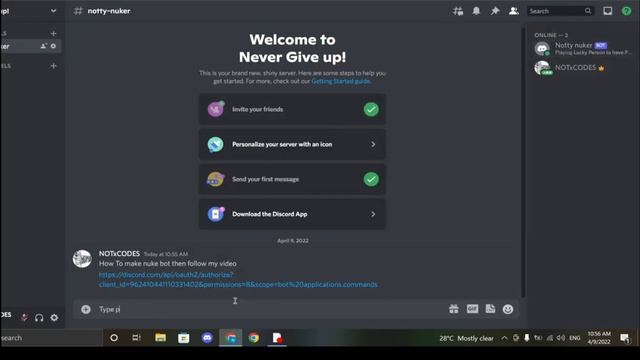The width and height of the screenshot is (640, 360).
Task: Click NOTxCODES message avatar
Action: click(82, 259)
